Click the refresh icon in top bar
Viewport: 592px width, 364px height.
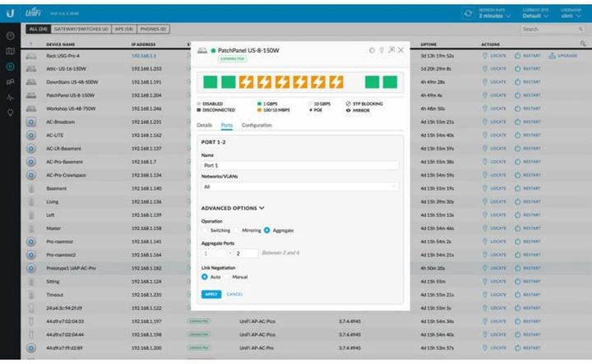(x=468, y=14)
